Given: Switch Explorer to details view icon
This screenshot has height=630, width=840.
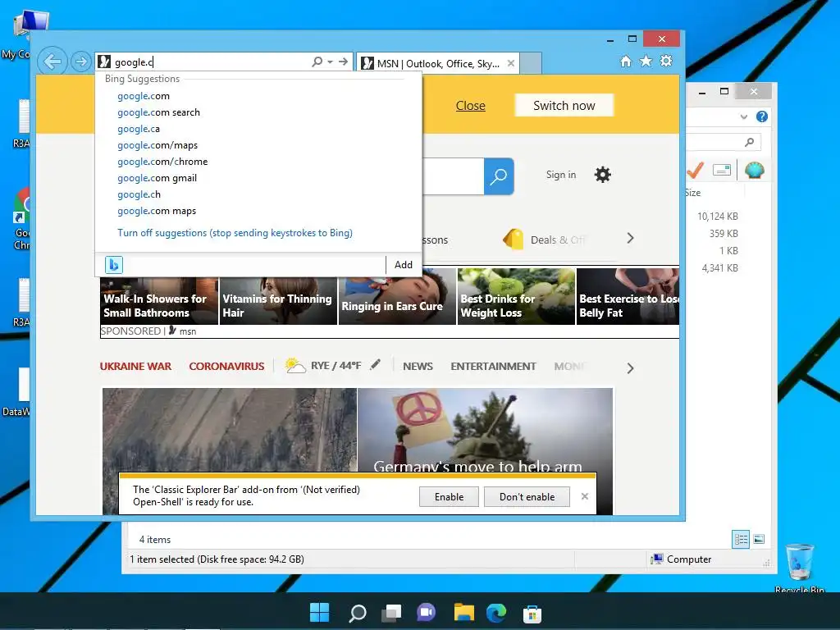Looking at the screenshot, I should pos(741,540).
